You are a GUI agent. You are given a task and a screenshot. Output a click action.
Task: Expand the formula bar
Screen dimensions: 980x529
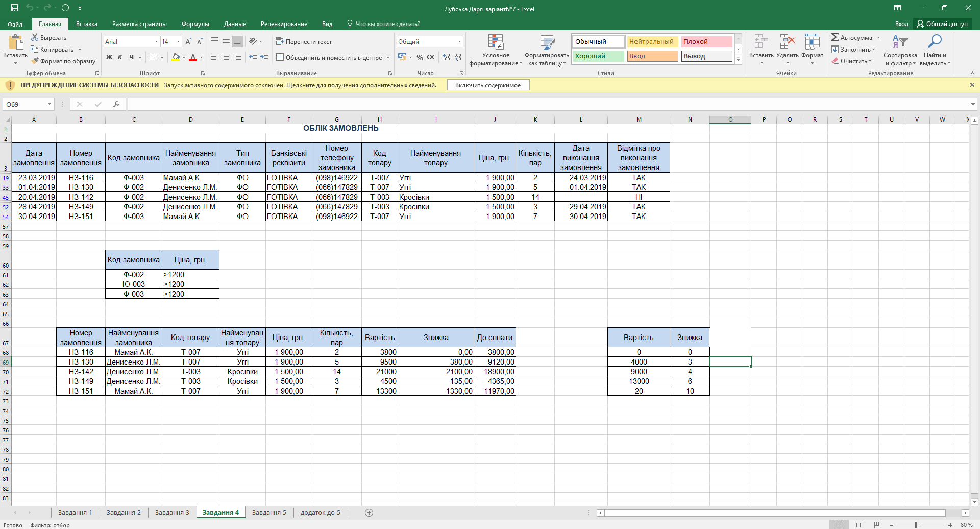[973, 104]
